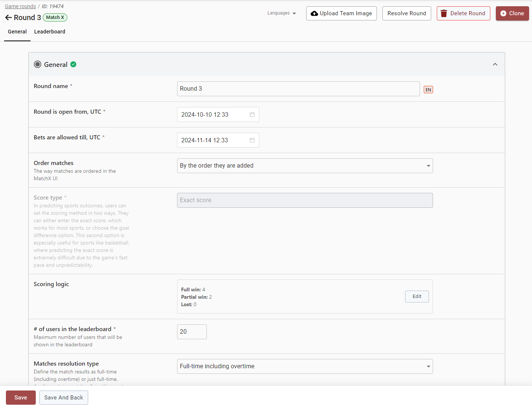The height and width of the screenshot is (408, 532).
Task: Click the Resolve Round button
Action: (407, 13)
